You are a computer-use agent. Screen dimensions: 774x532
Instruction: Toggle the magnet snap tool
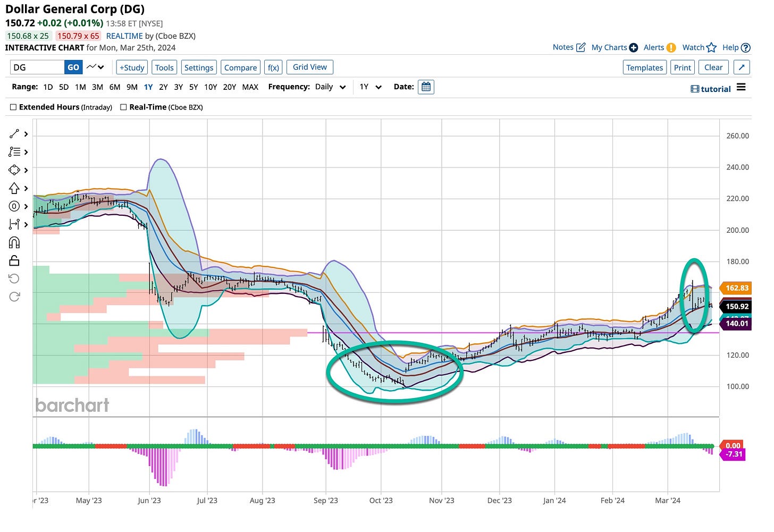14,242
